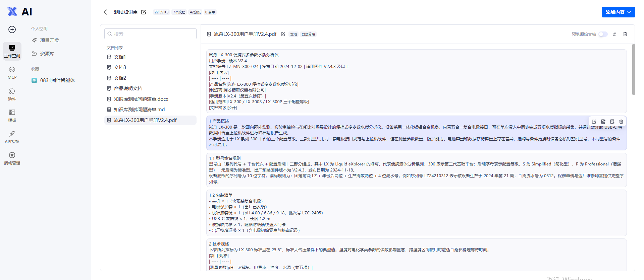Open the API授权 section
Viewport: 644px width, 280px height.
[12, 137]
